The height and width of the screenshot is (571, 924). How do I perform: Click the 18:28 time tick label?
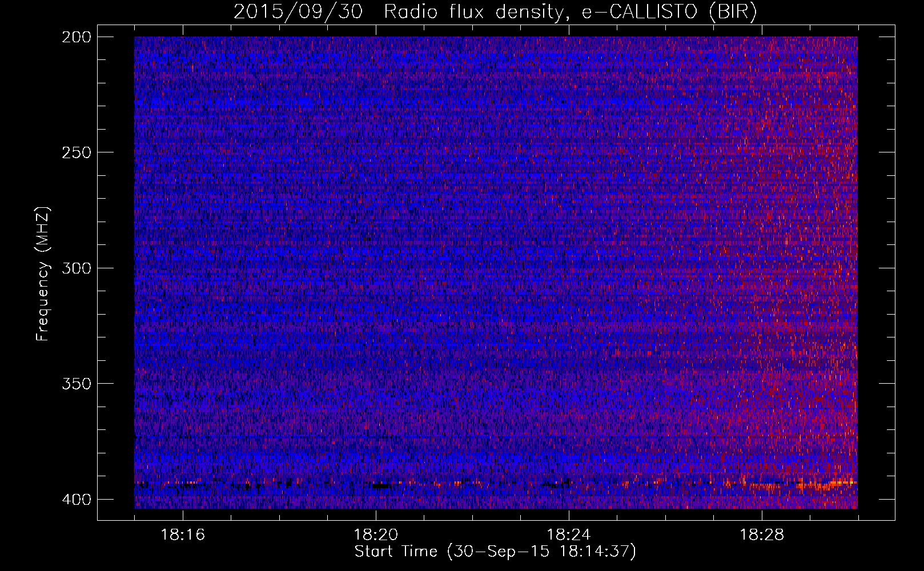762,535
